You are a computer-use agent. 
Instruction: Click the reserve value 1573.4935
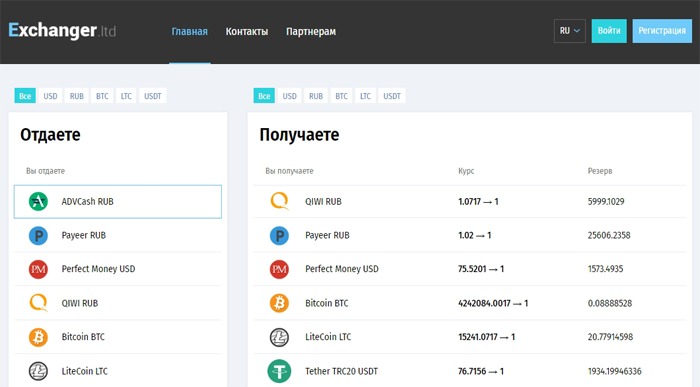pos(605,269)
